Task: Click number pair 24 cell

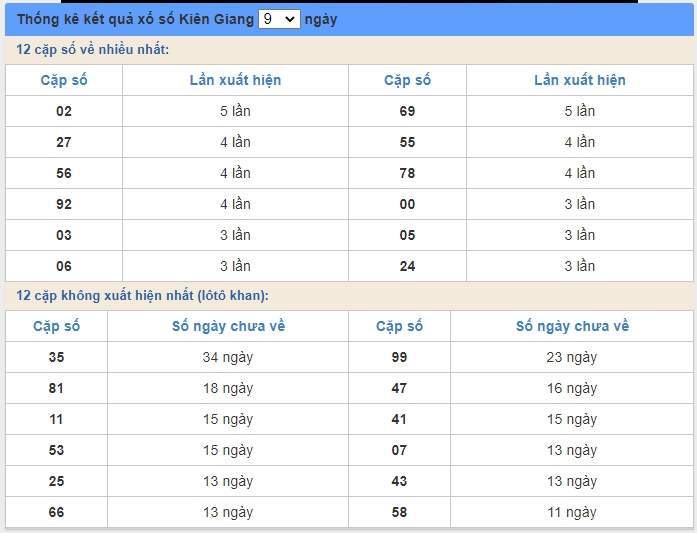Action: 407,266
